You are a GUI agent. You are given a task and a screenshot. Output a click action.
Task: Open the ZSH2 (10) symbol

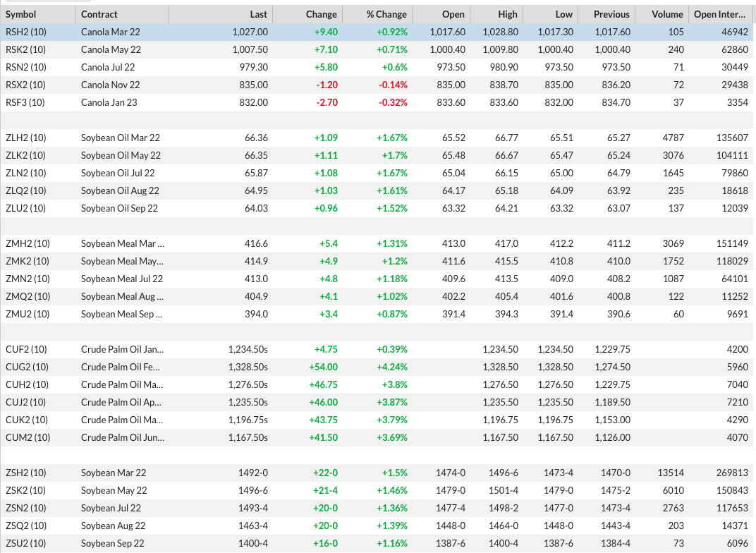point(26,473)
